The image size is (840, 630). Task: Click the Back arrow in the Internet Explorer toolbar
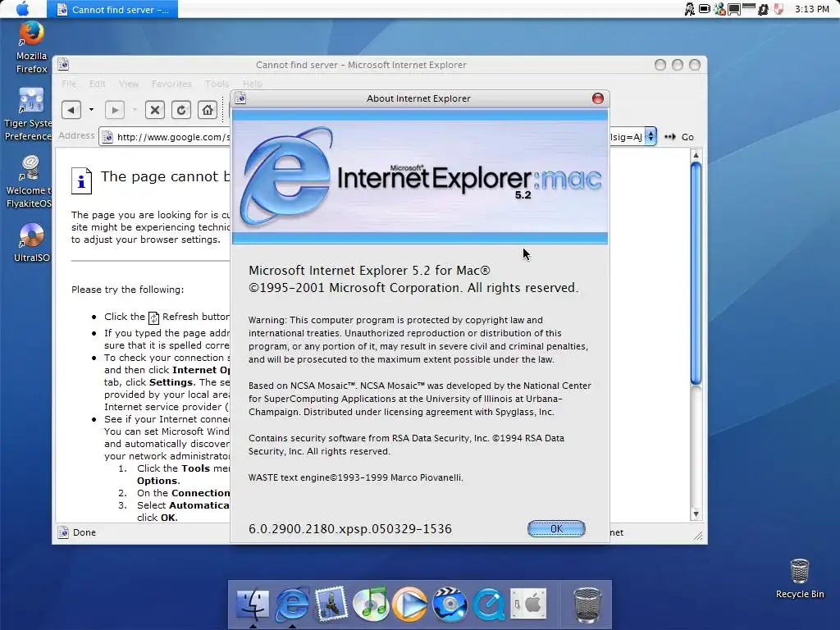71,110
